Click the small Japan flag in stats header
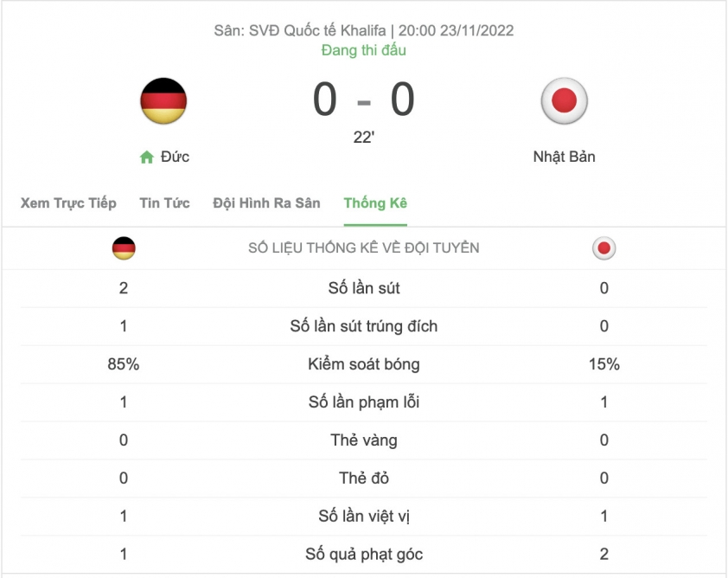728x578 pixels. coord(603,248)
